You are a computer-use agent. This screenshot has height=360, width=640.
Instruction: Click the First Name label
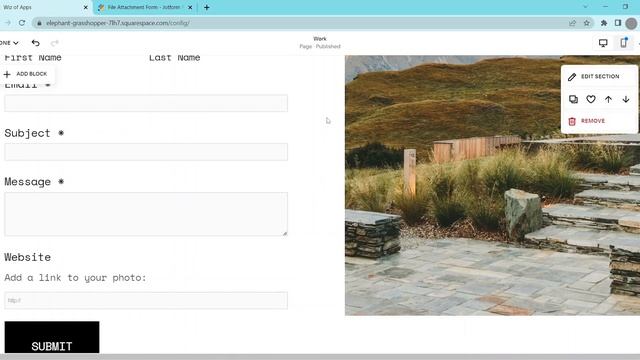tap(33, 58)
